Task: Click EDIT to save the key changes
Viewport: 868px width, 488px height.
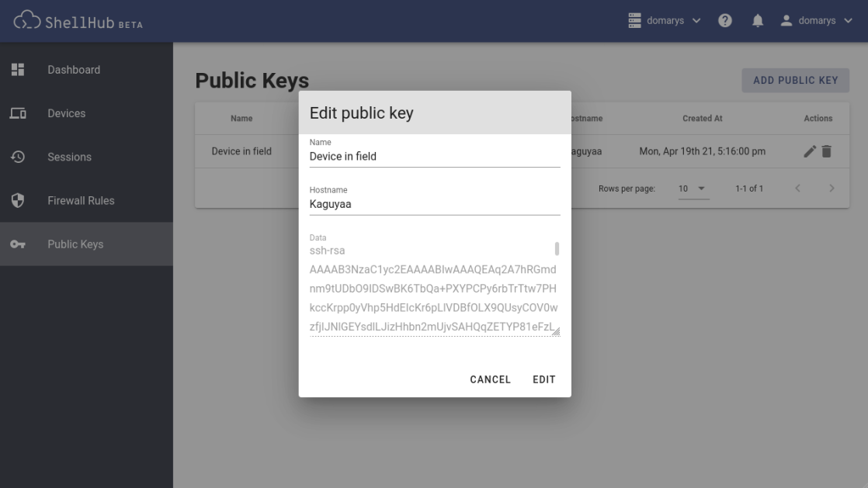Action: 543,379
